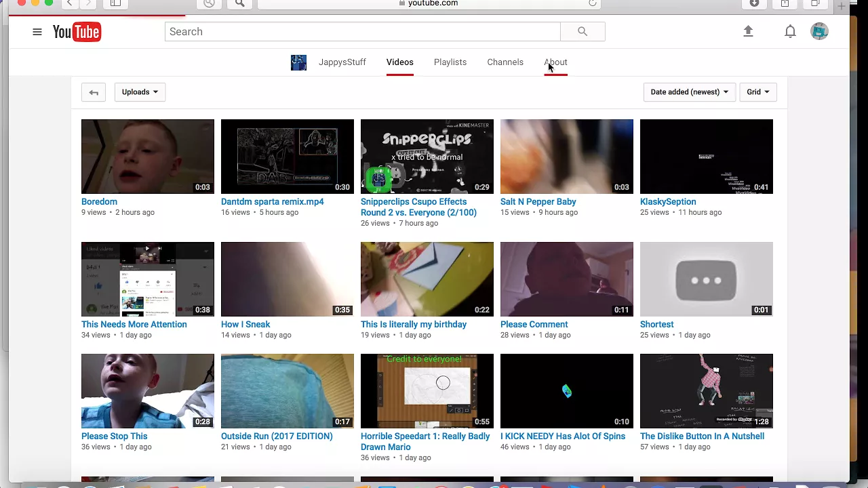Go to YouTube home via logo
This screenshot has width=868, height=488.
point(77,32)
